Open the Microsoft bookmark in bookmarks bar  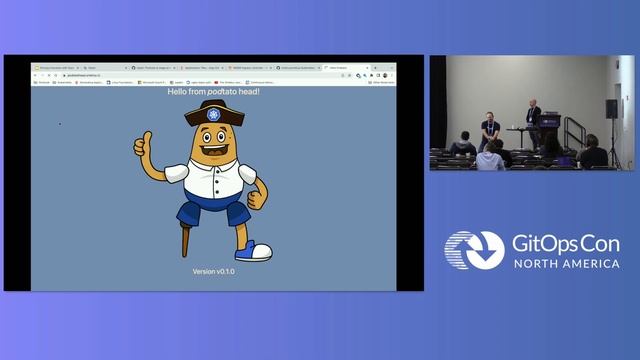(x=152, y=82)
